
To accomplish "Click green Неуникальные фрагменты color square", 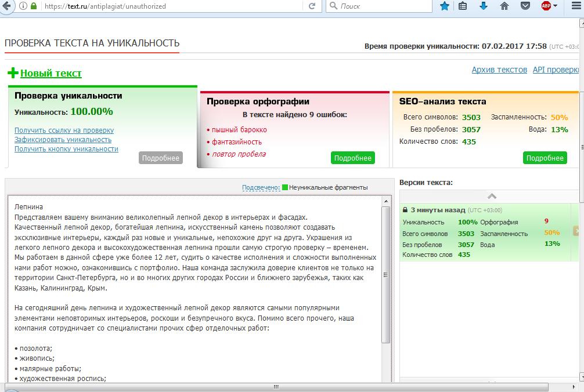I will [285, 187].
